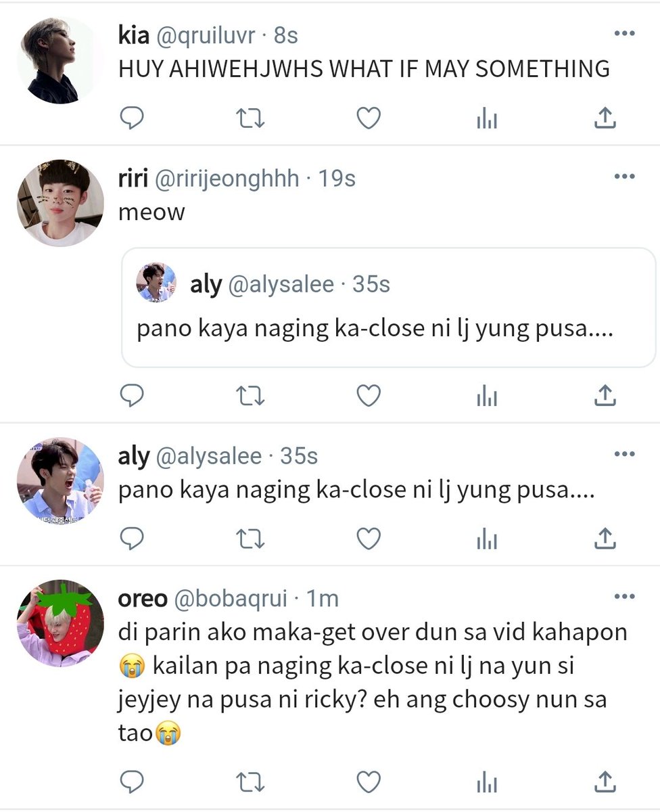View analytics for oreo's tweet

[487, 782]
